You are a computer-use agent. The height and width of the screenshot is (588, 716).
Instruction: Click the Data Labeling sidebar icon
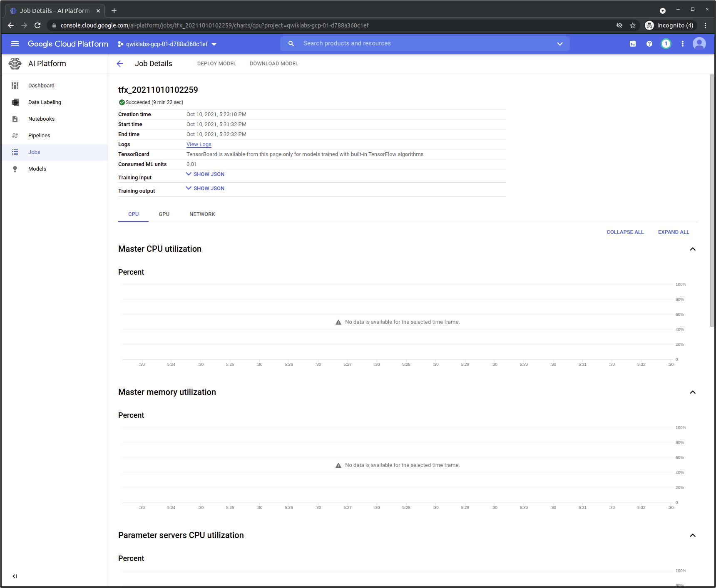tap(15, 102)
